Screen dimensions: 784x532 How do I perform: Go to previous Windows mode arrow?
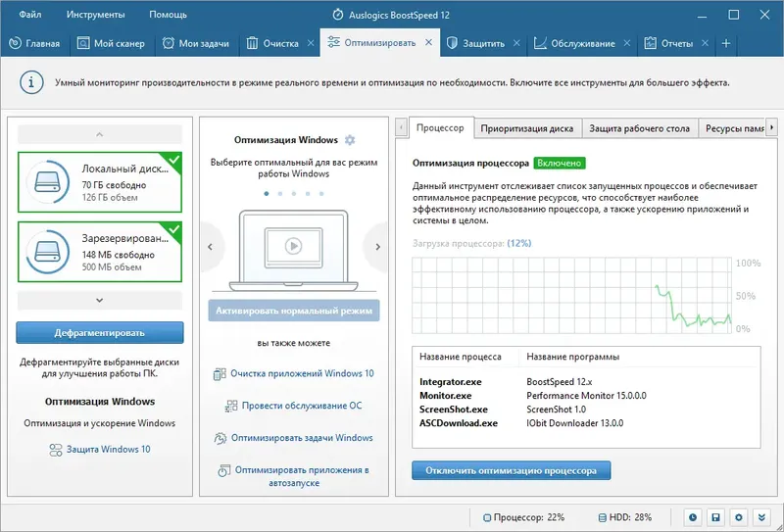pyautogui.click(x=211, y=247)
